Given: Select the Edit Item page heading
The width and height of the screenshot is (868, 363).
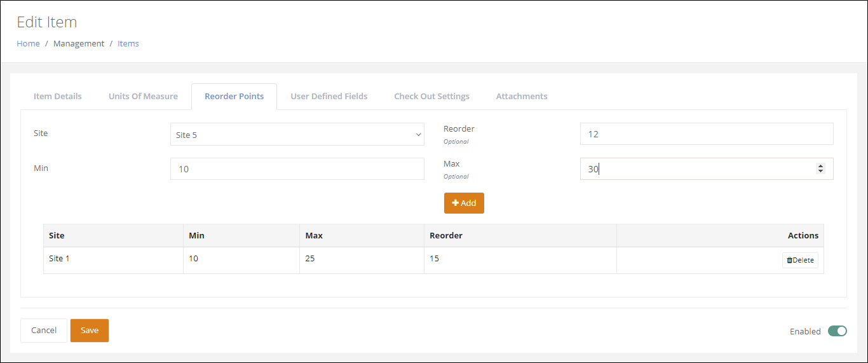Looking at the screenshot, I should tap(47, 22).
